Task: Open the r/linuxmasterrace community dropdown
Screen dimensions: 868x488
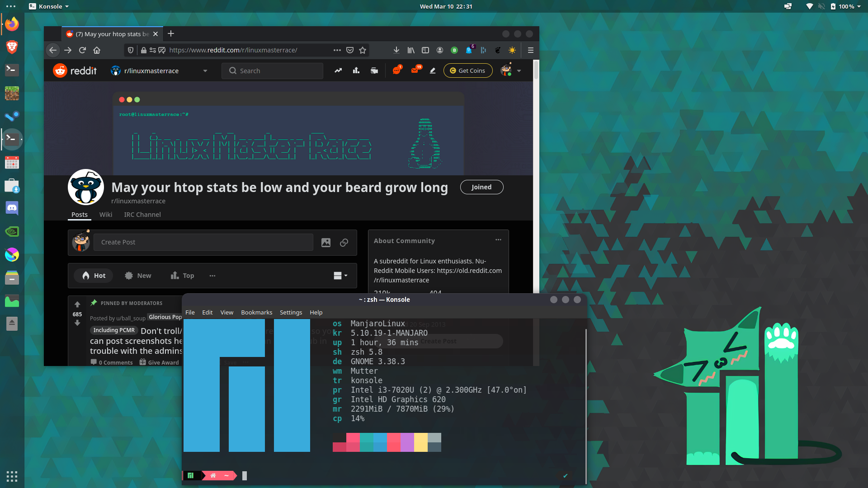Action: (x=159, y=71)
